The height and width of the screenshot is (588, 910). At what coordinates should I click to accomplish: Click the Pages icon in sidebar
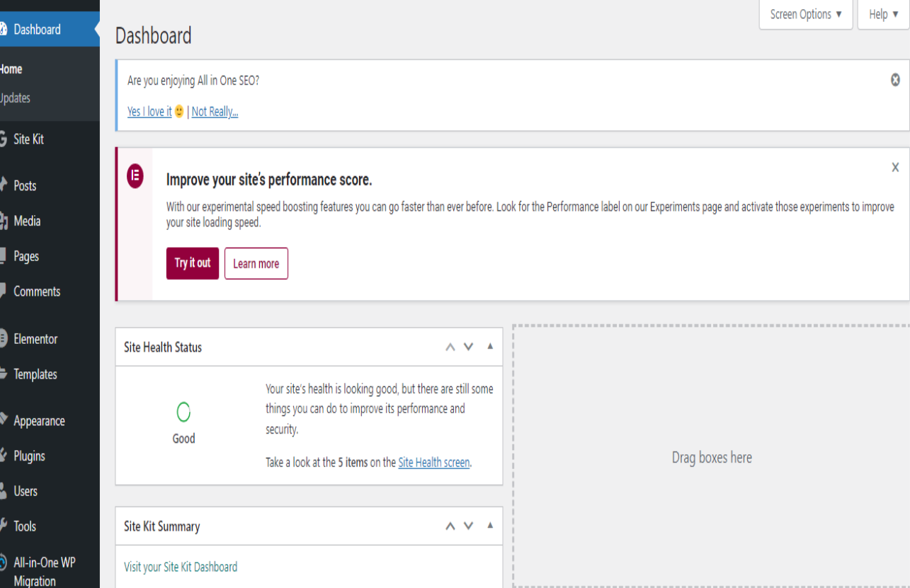2,256
